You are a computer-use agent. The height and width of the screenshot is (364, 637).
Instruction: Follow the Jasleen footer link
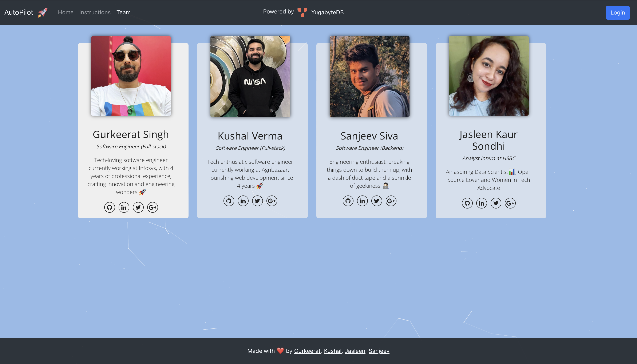pos(355,351)
